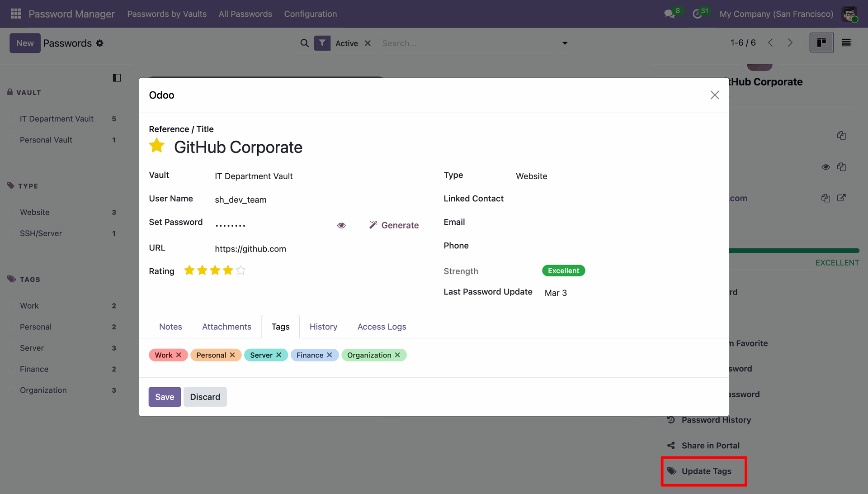Remove the Organization tag
Screen dimensions: 868x494
coord(397,355)
